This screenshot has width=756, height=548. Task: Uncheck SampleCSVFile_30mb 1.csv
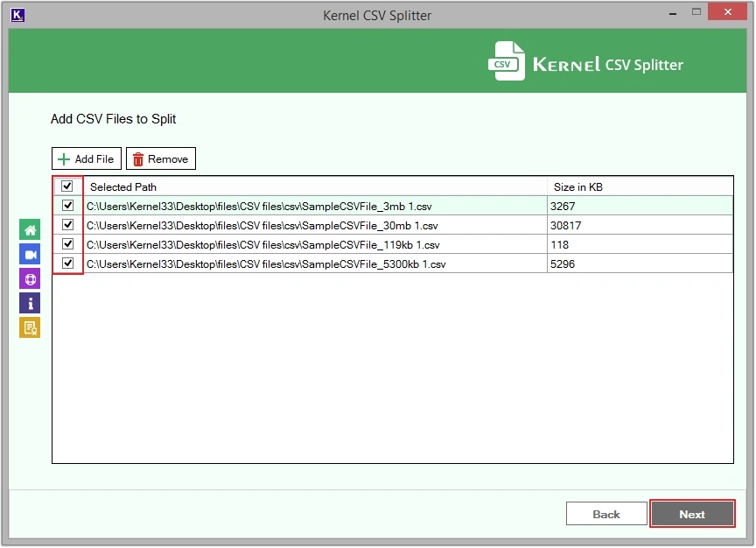[67, 224]
